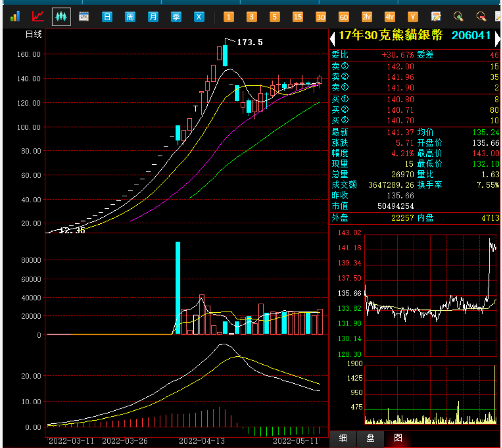Click the 12.35 low price label
Screen dimensions: 502x448
[x=73, y=230]
